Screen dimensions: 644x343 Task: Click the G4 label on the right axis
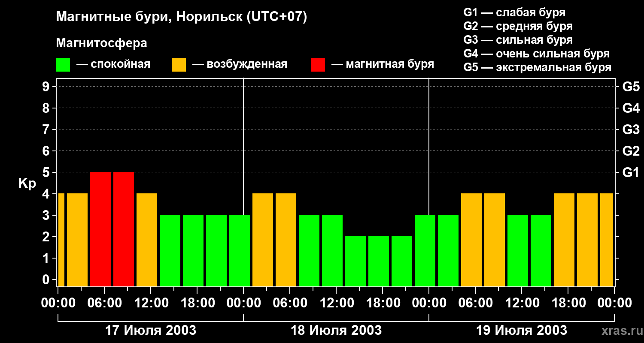click(631, 108)
